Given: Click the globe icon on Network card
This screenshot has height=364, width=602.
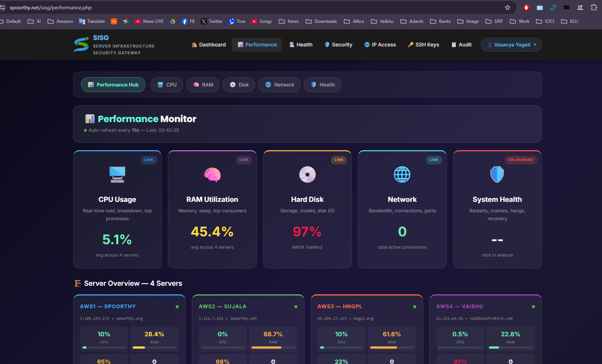Looking at the screenshot, I should (402, 175).
